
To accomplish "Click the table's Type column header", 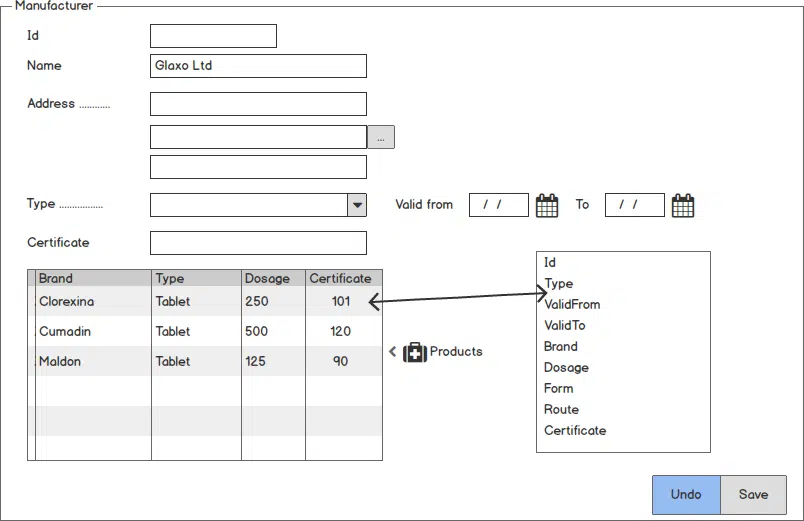I will pos(196,278).
